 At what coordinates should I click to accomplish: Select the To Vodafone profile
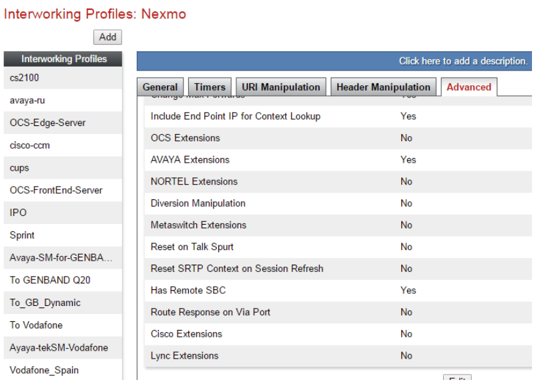click(63, 325)
